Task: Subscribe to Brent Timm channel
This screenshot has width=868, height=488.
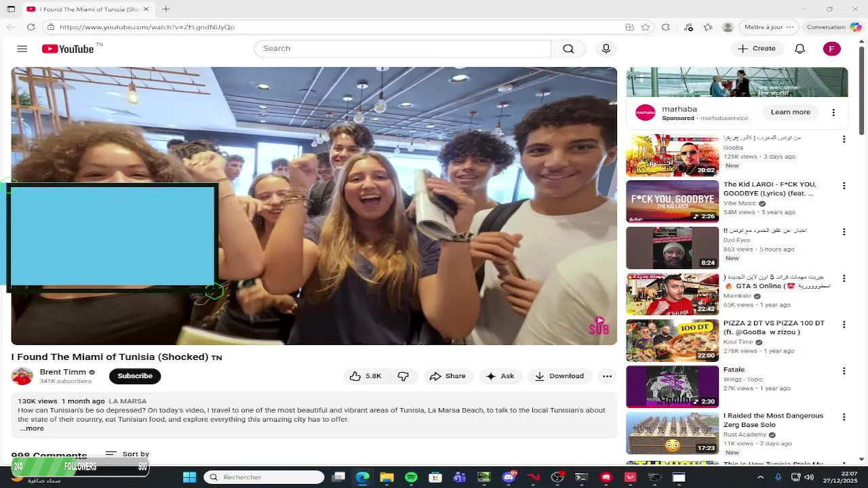Action: point(135,376)
